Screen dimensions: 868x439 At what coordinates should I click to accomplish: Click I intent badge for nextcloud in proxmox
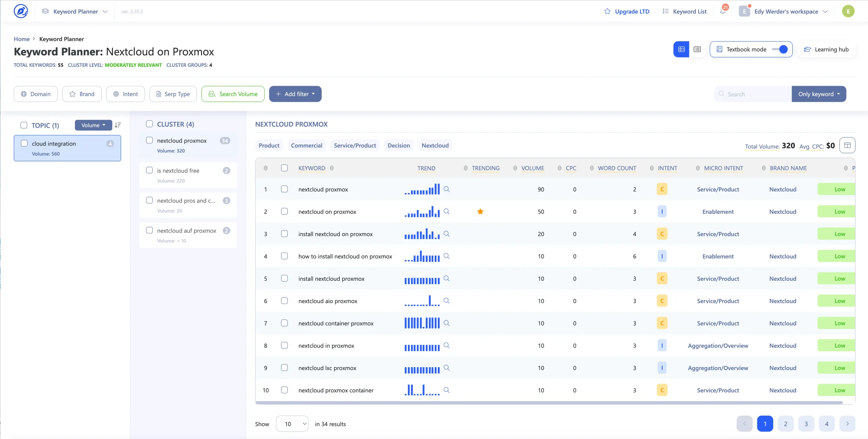coord(662,346)
